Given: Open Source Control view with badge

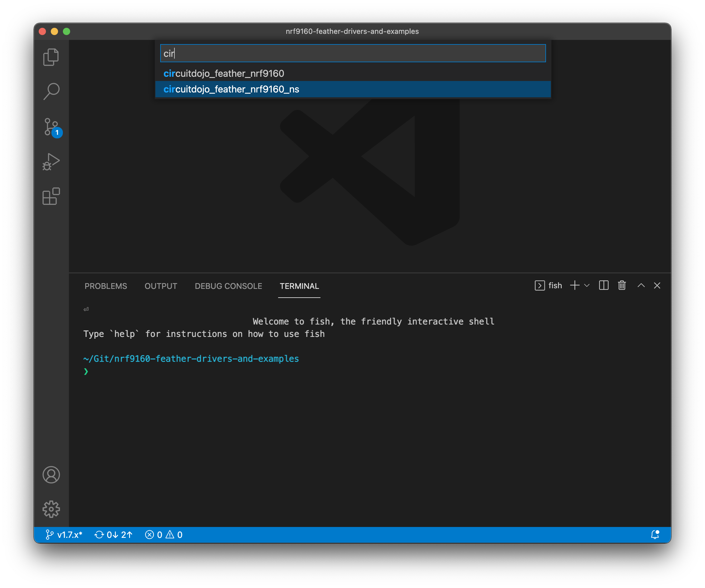Looking at the screenshot, I should click(51, 127).
